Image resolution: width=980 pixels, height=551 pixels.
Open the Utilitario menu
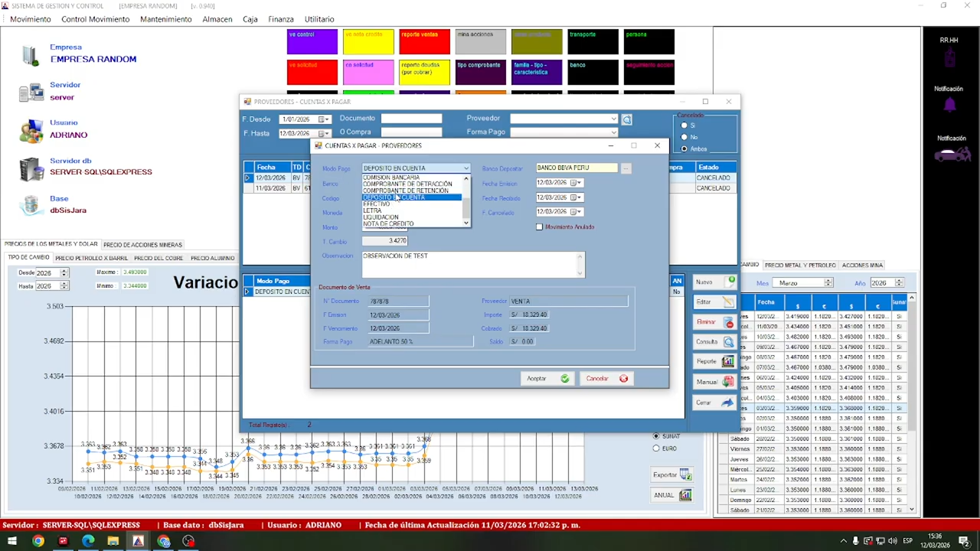tap(319, 19)
